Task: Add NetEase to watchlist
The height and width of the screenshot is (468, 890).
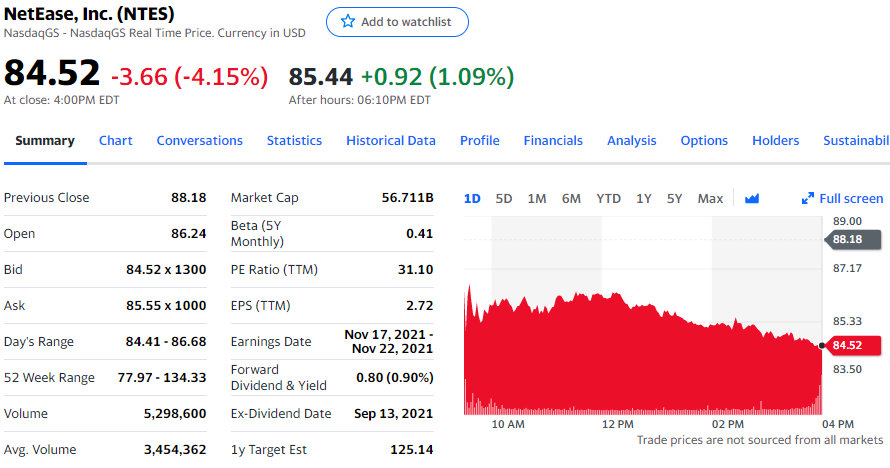Action: (x=397, y=22)
